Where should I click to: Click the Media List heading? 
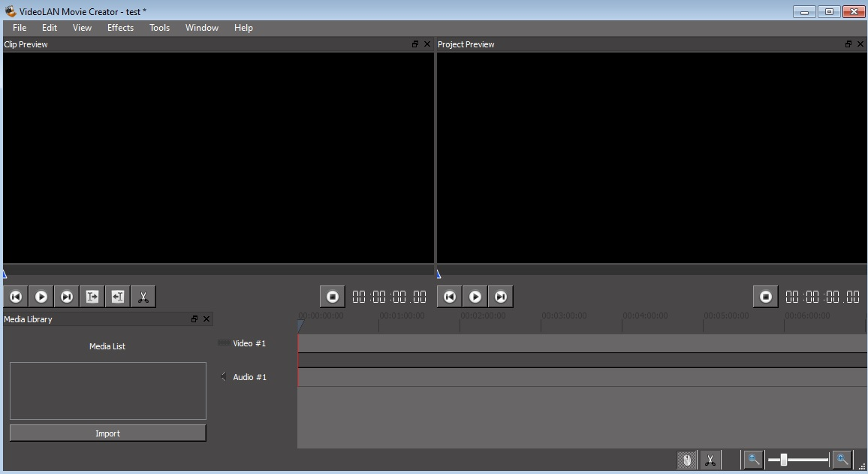coord(107,346)
